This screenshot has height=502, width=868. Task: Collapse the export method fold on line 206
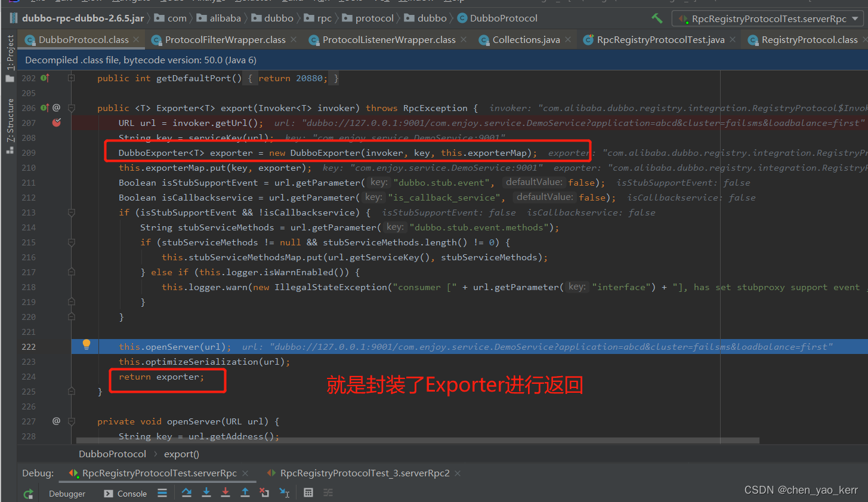click(72, 108)
